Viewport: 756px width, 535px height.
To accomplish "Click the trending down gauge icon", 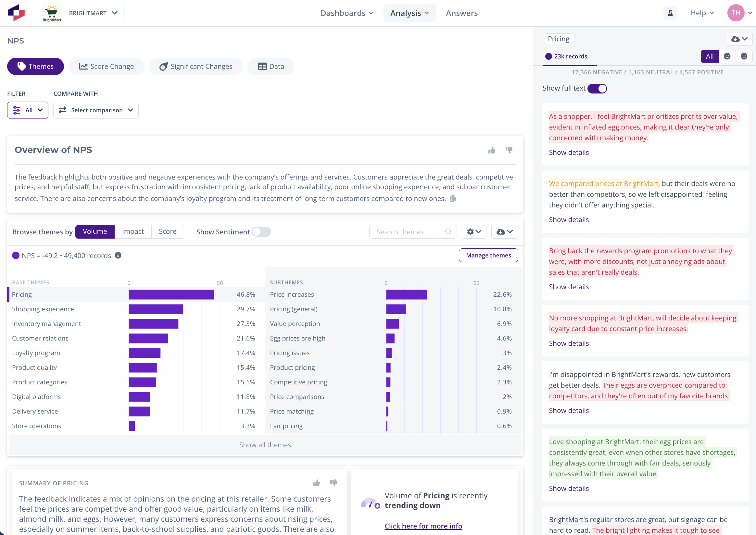I will pyautogui.click(x=371, y=503).
